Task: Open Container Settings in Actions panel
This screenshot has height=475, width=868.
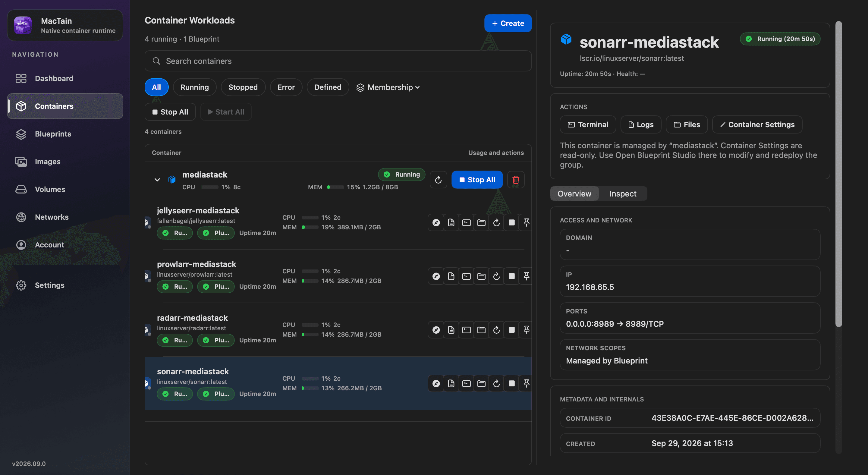Action: pyautogui.click(x=757, y=125)
